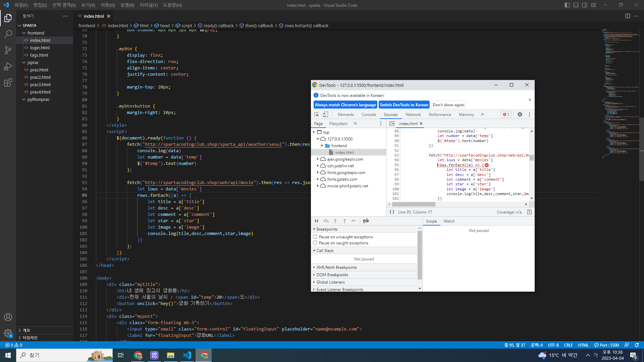
Task: Click the gray color swatch in box-shadow
Action: click(202, 30)
